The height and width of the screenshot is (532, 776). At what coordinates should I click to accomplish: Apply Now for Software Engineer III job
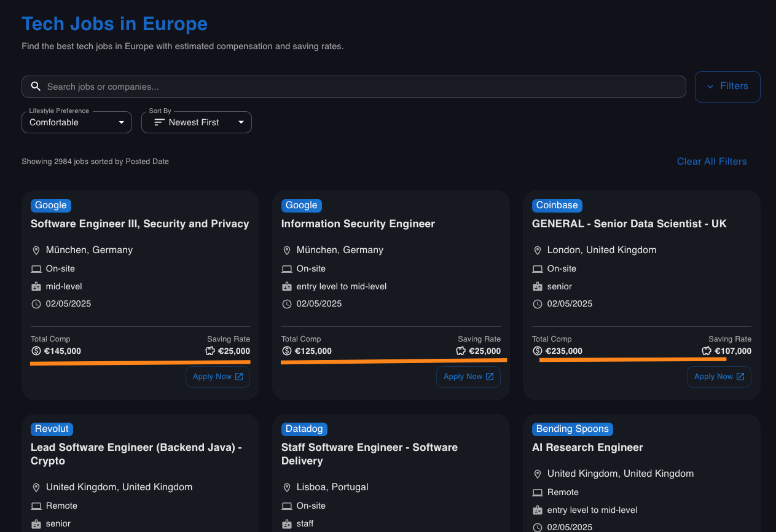coord(218,377)
